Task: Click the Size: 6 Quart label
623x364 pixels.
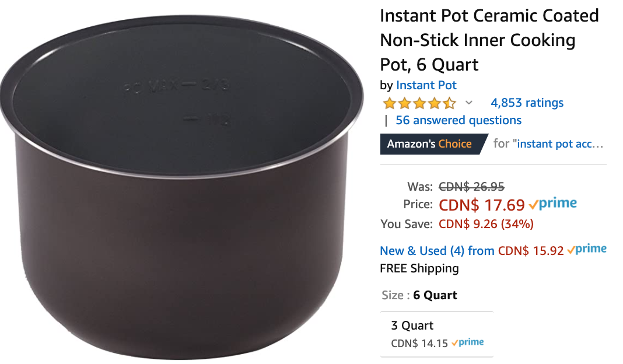Action: pos(419,295)
